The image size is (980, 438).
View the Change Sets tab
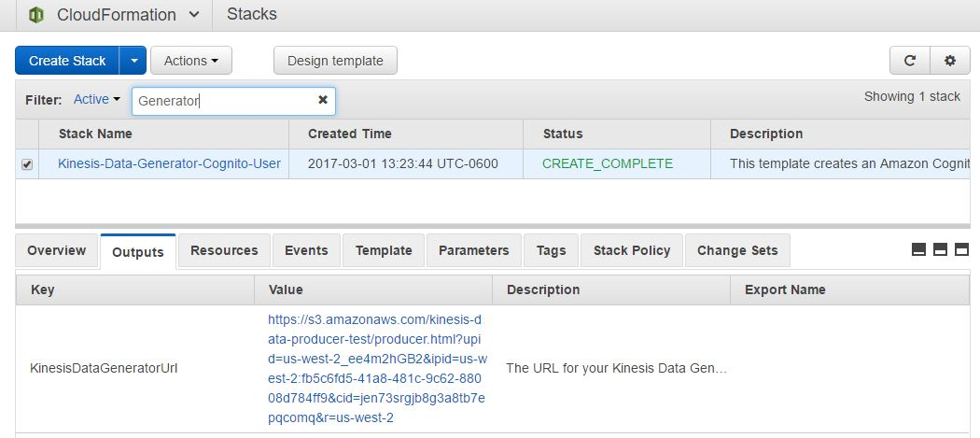click(x=737, y=251)
